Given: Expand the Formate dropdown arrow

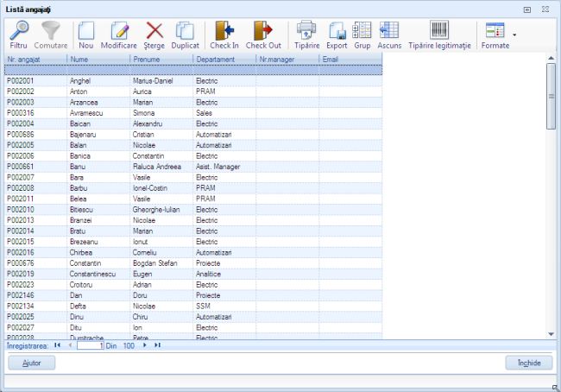Looking at the screenshot, I should click(514, 35).
